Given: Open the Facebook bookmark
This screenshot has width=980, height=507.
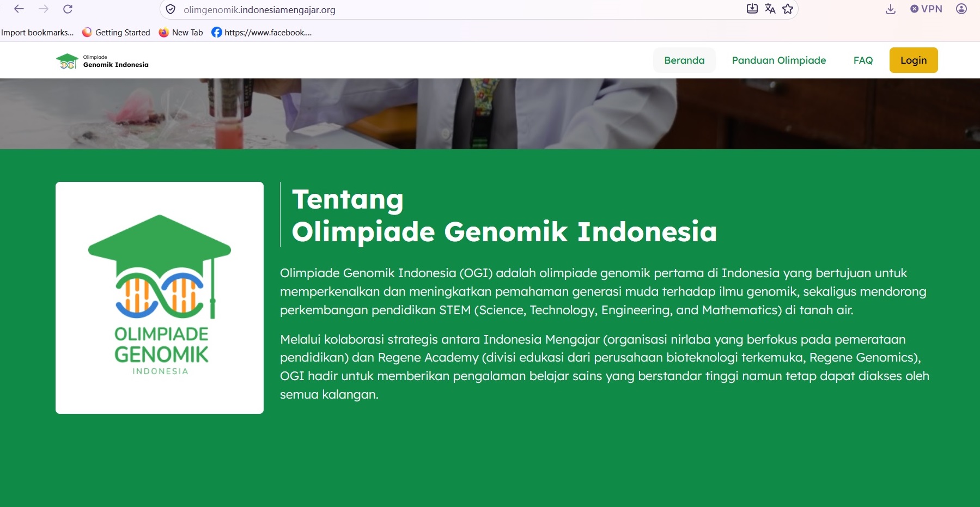Looking at the screenshot, I should [x=261, y=33].
